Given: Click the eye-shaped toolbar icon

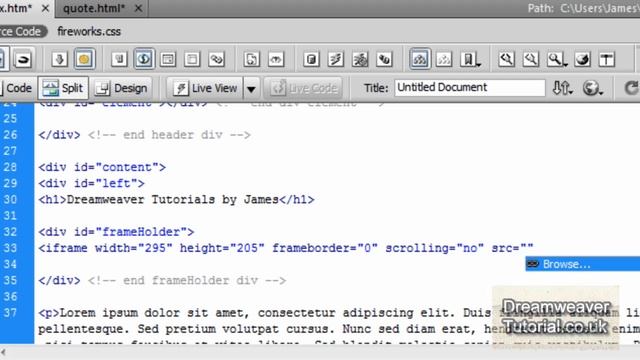Looking at the screenshot, I should coord(276,60).
